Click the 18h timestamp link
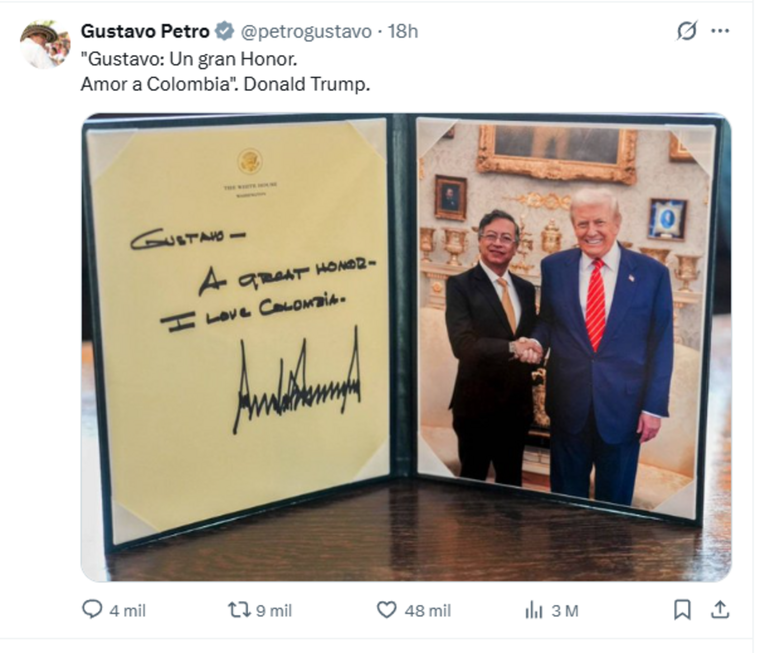Image resolution: width=760 pixels, height=653 pixels. (x=403, y=31)
